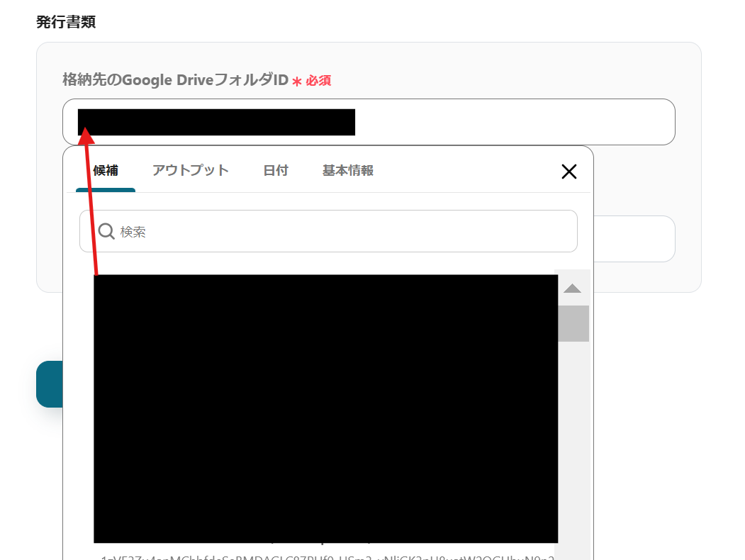Open the 基本情報 tab

[348, 171]
